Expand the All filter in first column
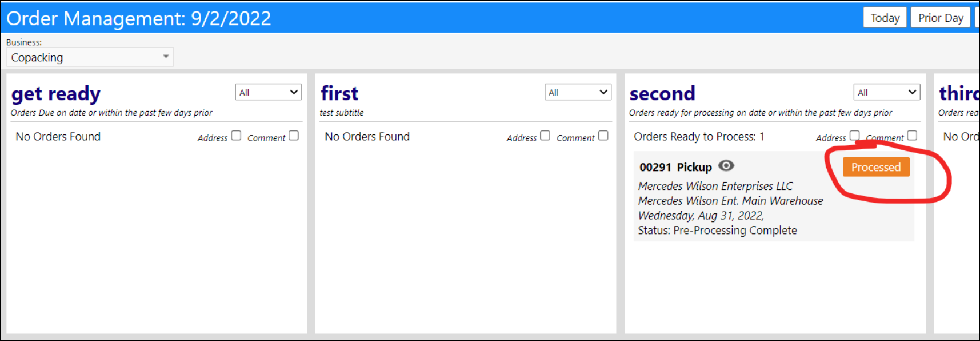Viewport: 980px width, 341px height. point(578,92)
